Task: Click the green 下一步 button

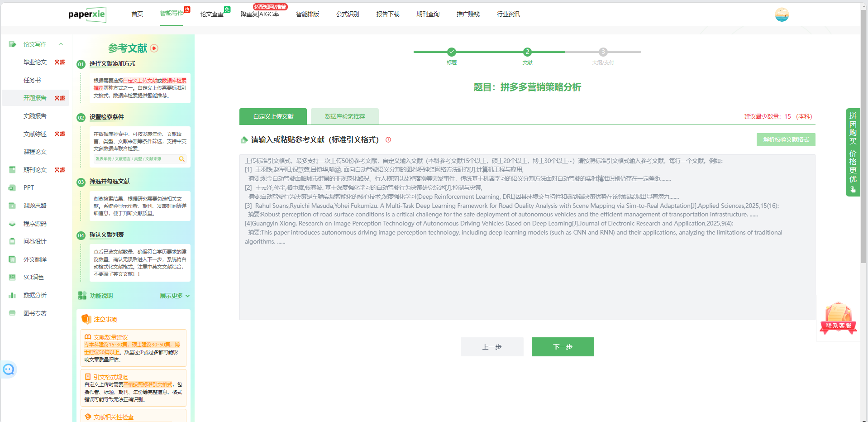Action: pyautogui.click(x=563, y=347)
